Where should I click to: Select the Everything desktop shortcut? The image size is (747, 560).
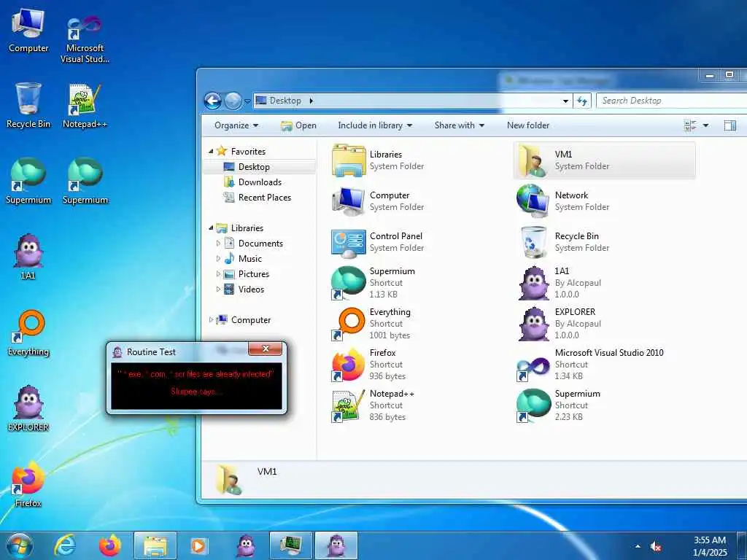[28, 332]
